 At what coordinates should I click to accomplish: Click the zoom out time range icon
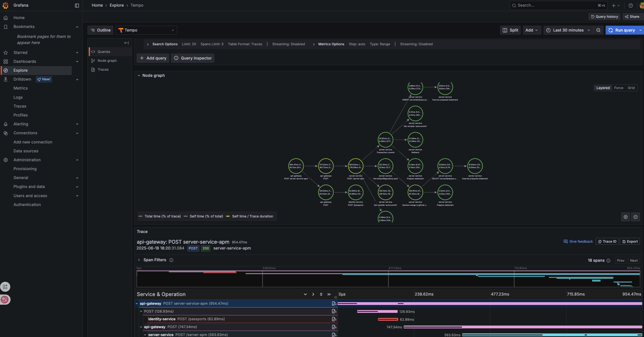598,30
